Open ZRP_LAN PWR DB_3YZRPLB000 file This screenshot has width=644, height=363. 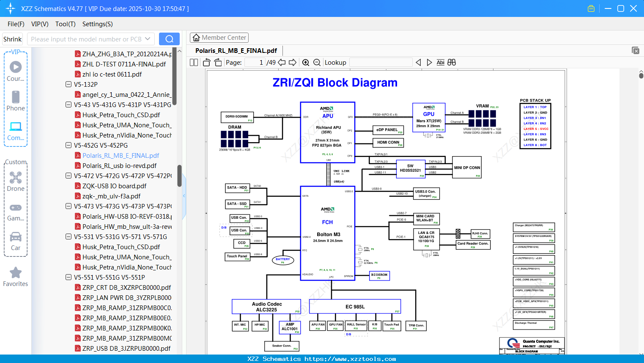tap(127, 297)
